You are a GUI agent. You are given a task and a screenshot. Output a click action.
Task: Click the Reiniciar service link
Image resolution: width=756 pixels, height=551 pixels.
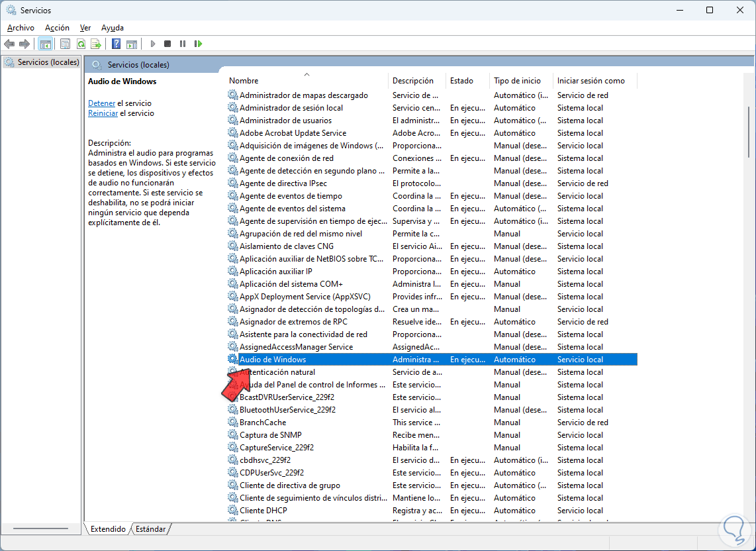(103, 113)
